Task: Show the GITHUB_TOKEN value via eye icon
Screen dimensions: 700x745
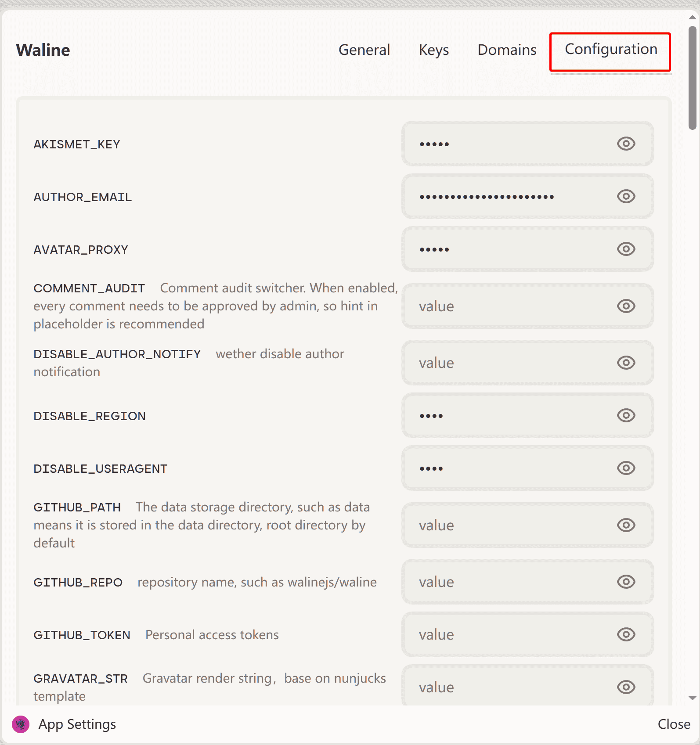Action: click(626, 634)
